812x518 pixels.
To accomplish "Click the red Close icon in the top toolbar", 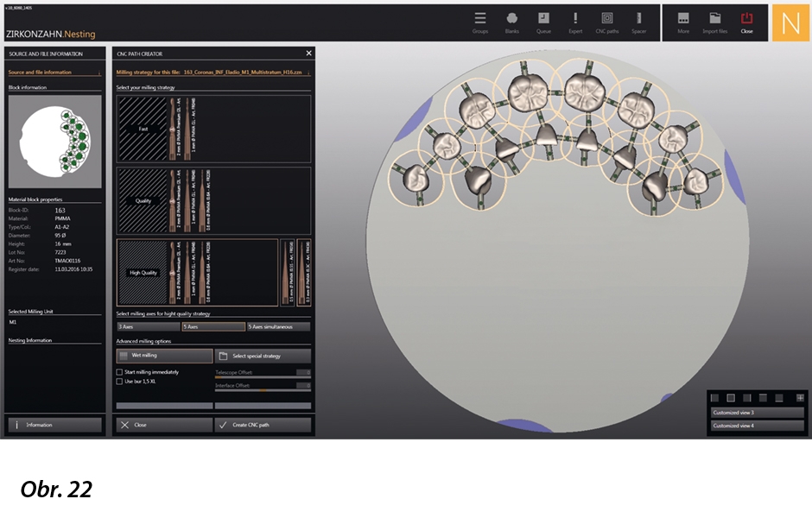I will [x=746, y=22].
